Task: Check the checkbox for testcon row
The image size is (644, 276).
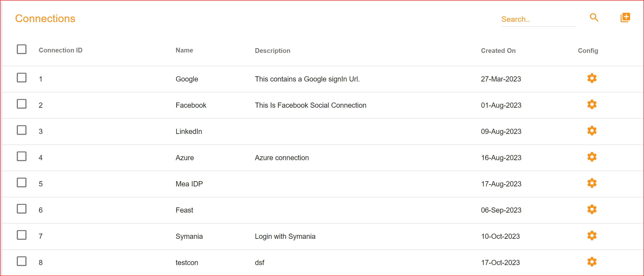Action: tap(22, 261)
